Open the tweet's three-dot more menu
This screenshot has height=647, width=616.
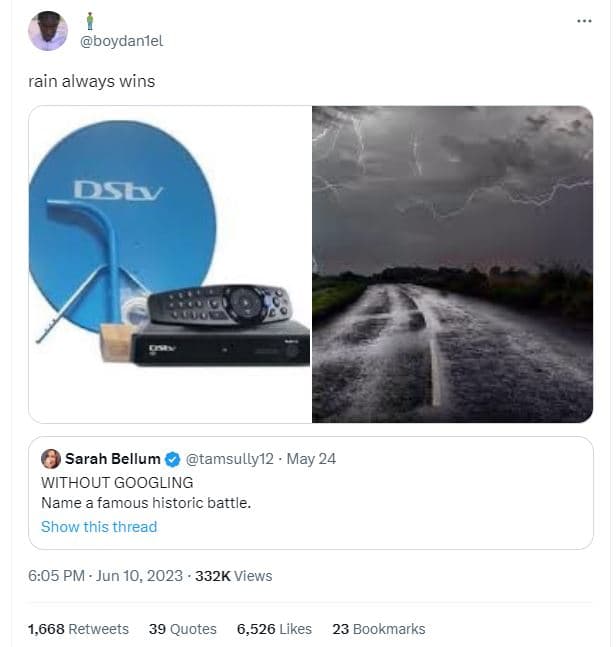[585, 21]
